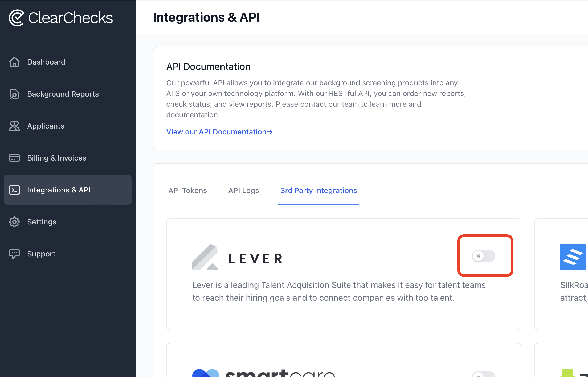The width and height of the screenshot is (588, 377).
Task: Open the Support page
Action: point(41,254)
